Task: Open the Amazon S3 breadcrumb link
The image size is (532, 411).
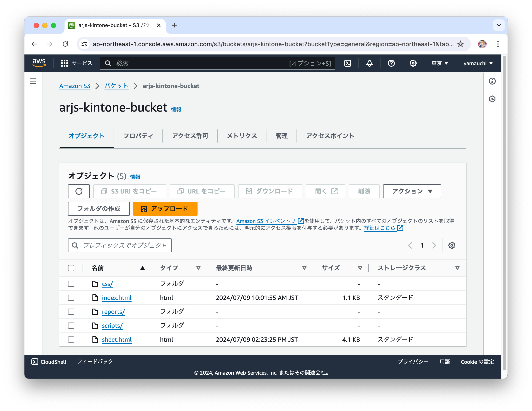Action: click(75, 86)
